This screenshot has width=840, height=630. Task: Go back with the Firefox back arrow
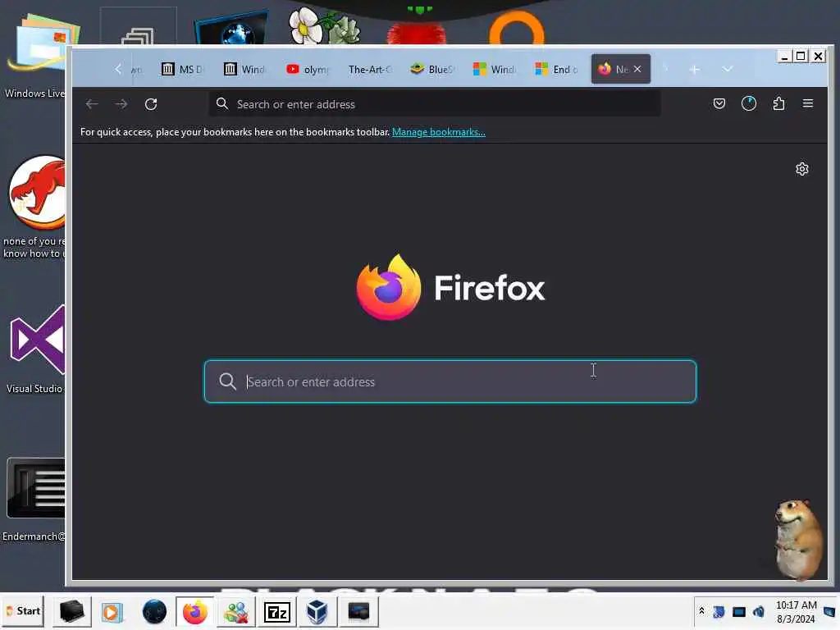[92, 104]
